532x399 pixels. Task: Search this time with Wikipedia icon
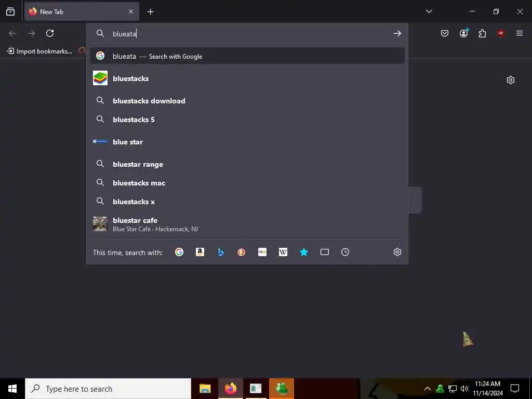click(x=283, y=252)
